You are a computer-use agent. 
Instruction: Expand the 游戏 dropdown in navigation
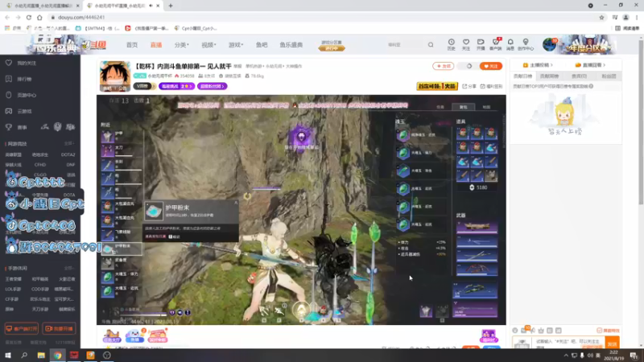(x=236, y=45)
